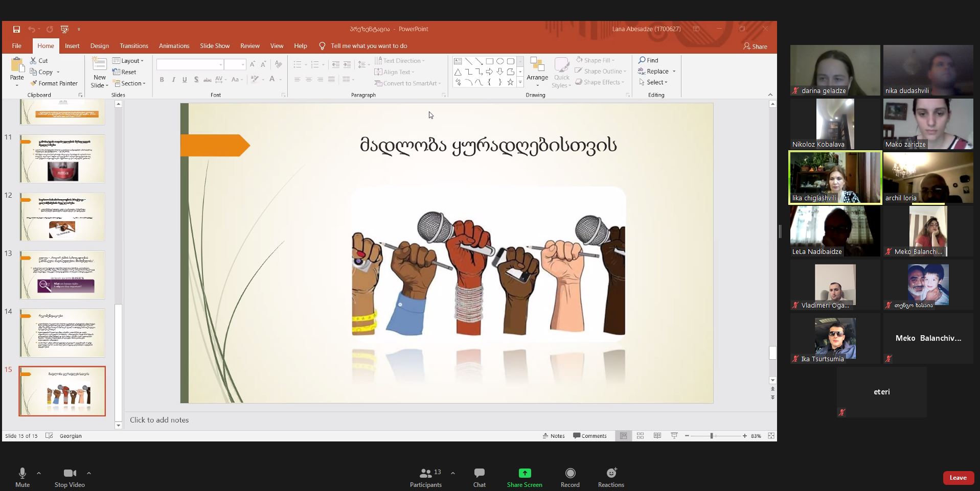Click the zoom out minus button
This screenshot has height=491, width=980.
click(x=687, y=436)
